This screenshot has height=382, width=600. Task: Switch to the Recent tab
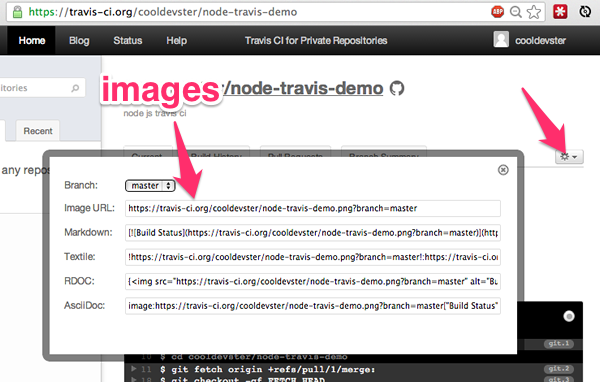[38, 131]
